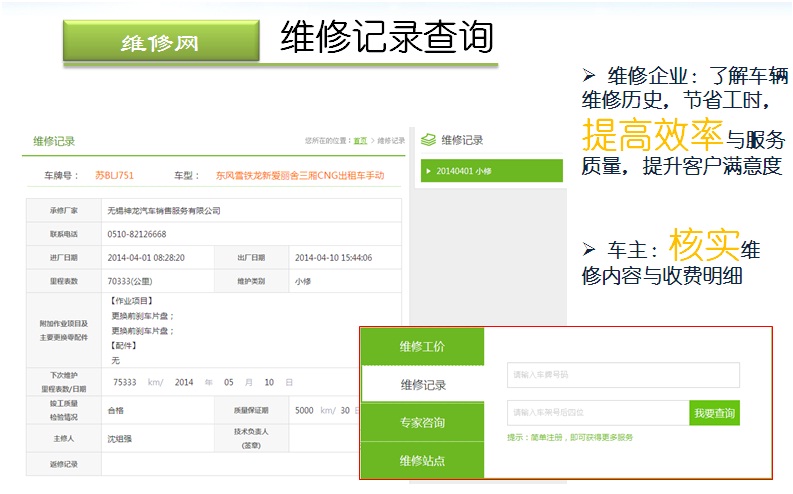
Task: Switch to the 维修记录 tab
Action: click(422, 385)
